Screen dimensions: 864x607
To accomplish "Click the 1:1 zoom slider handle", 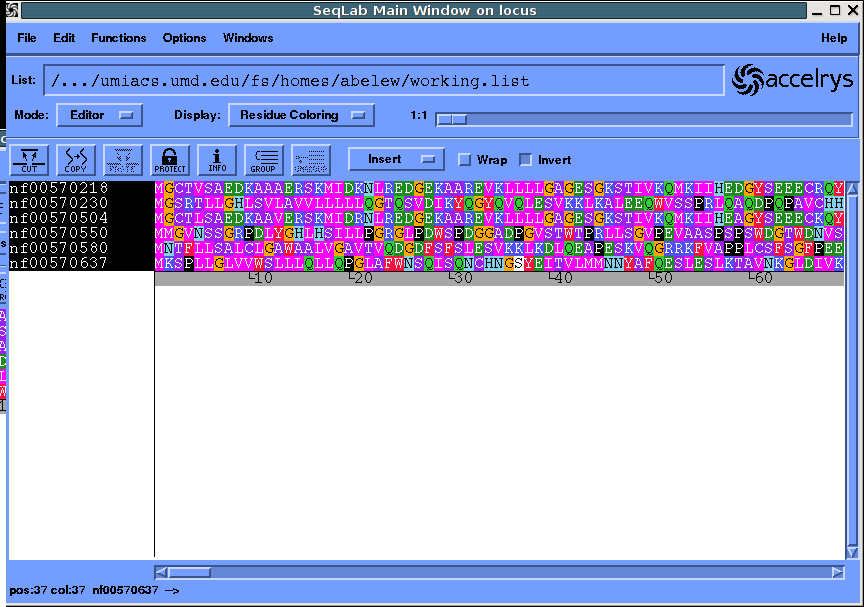I will 452,119.
